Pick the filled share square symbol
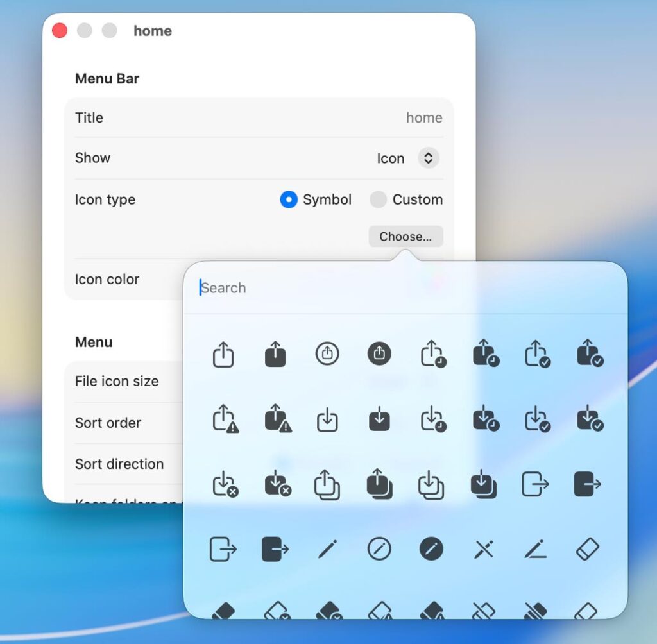The width and height of the screenshot is (657, 644). tap(275, 354)
